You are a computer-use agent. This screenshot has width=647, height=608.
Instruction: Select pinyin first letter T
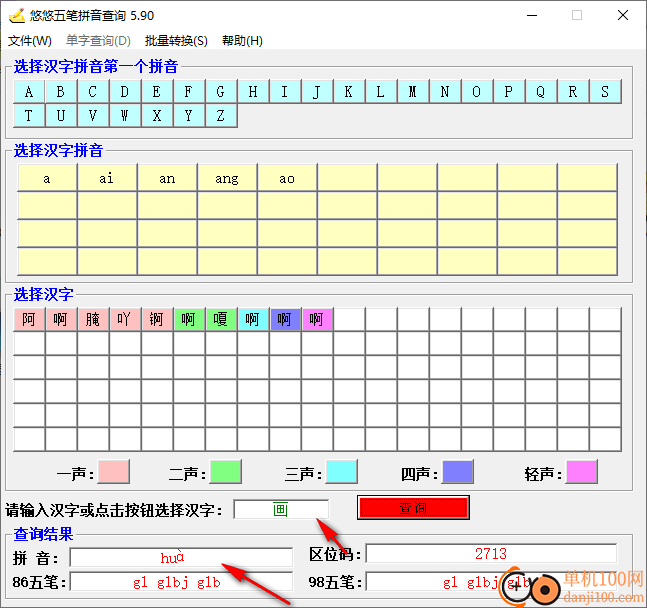tap(29, 116)
